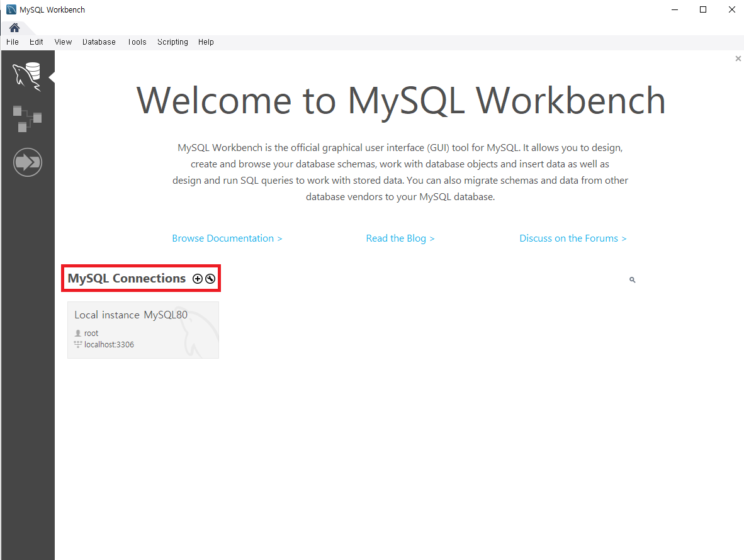Close the MySQL Workbench window
Viewport: 744px width, 560px height.
point(731,9)
